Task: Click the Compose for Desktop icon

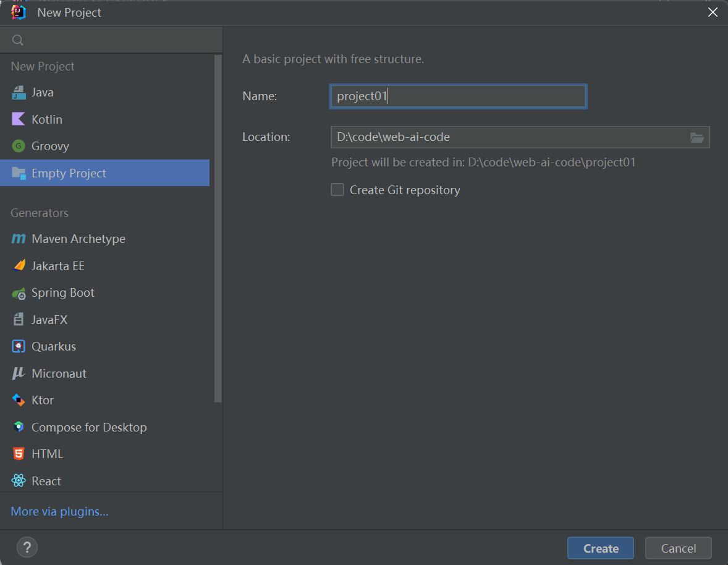Action: point(19,427)
